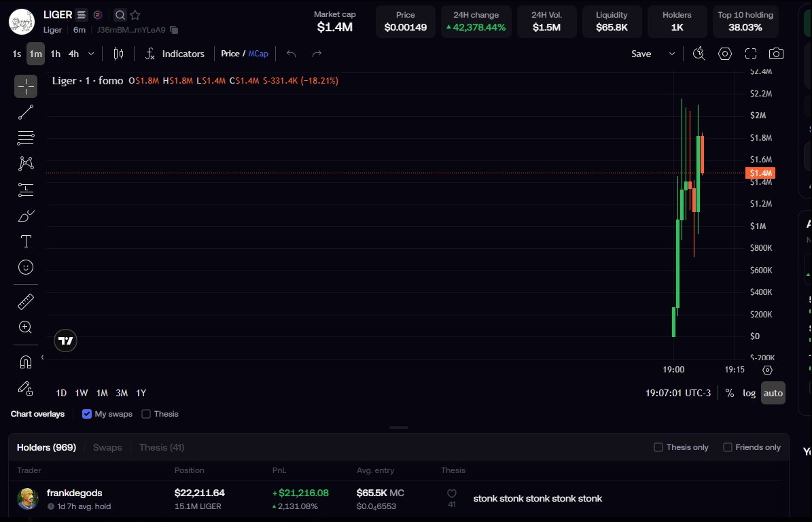Select the crosshair cursor tool

pos(25,86)
